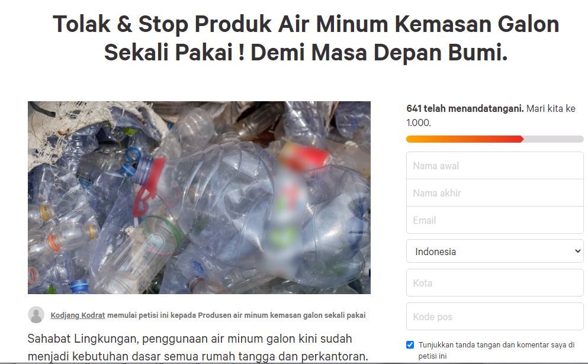Open the Indonesia country dropdown

click(x=494, y=251)
